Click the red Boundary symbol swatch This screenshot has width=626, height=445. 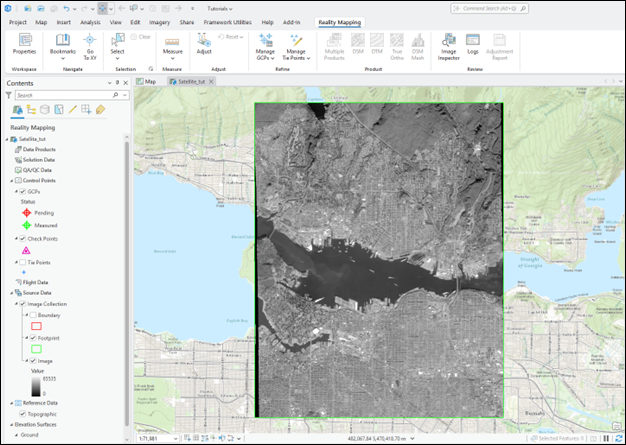click(x=37, y=326)
